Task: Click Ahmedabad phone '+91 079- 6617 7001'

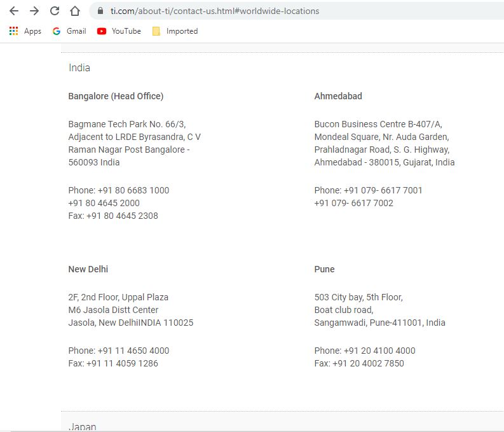Action: tap(383, 190)
